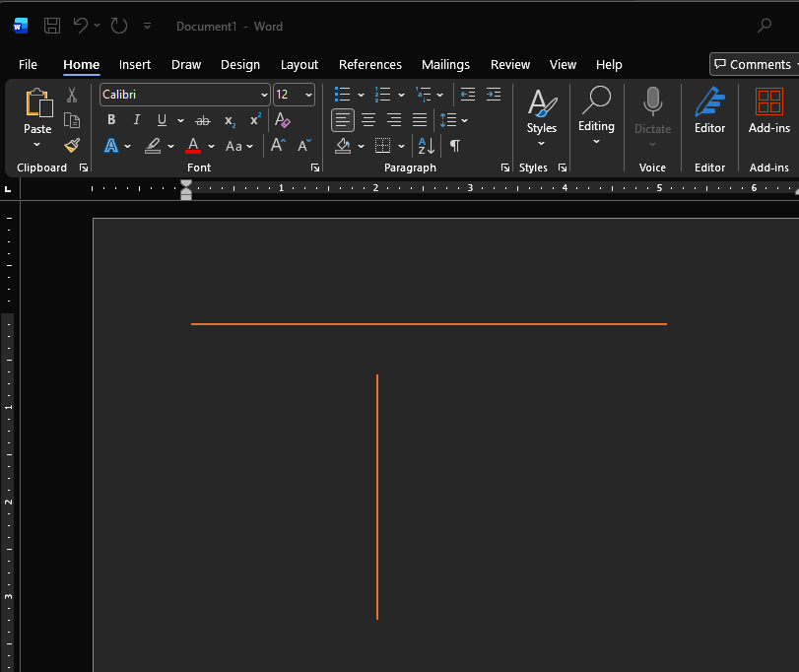Open the Layout ribbon tab
Image resolution: width=799 pixels, height=672 pixels.
point(300,64)
